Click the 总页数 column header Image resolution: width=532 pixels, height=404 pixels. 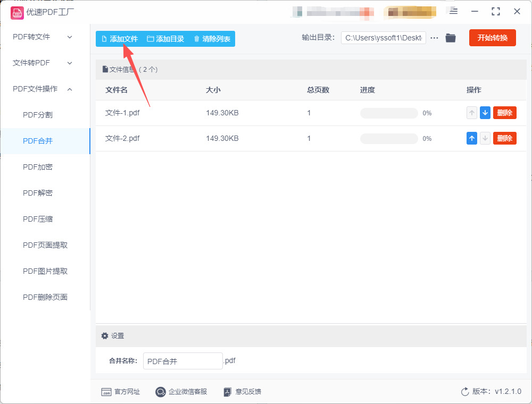click(x=318, y=90)
